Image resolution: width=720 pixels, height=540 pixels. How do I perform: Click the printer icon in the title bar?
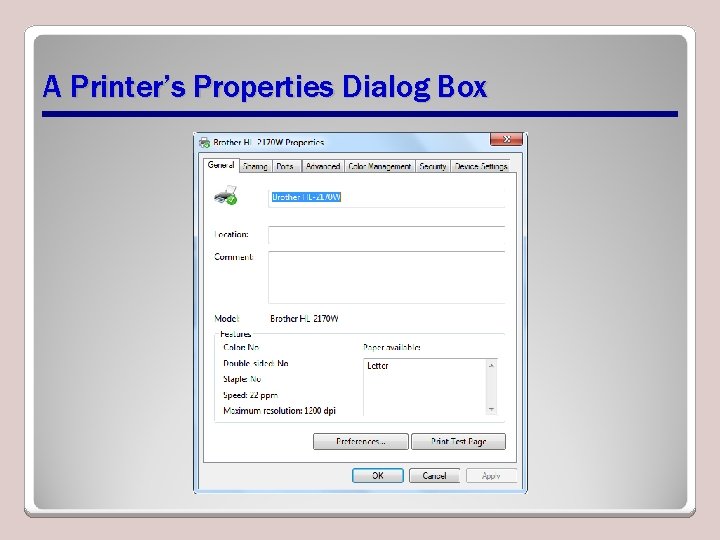tap(204, 142)
